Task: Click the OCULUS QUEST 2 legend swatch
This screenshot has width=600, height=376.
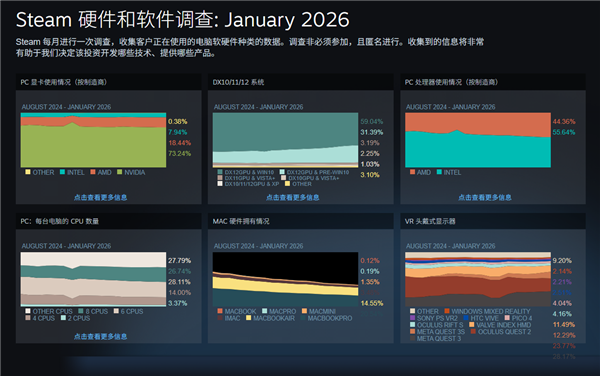Action: [473, 332]
